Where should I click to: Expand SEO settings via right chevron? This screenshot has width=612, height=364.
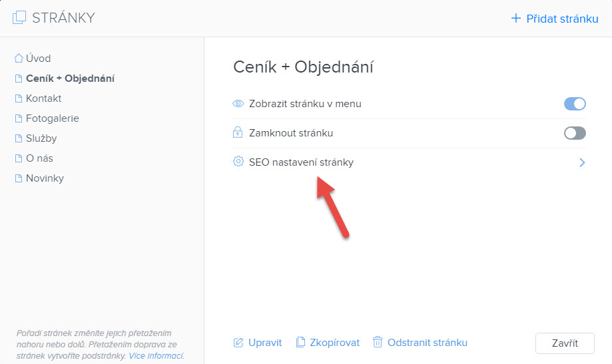(x=582, y=162)
